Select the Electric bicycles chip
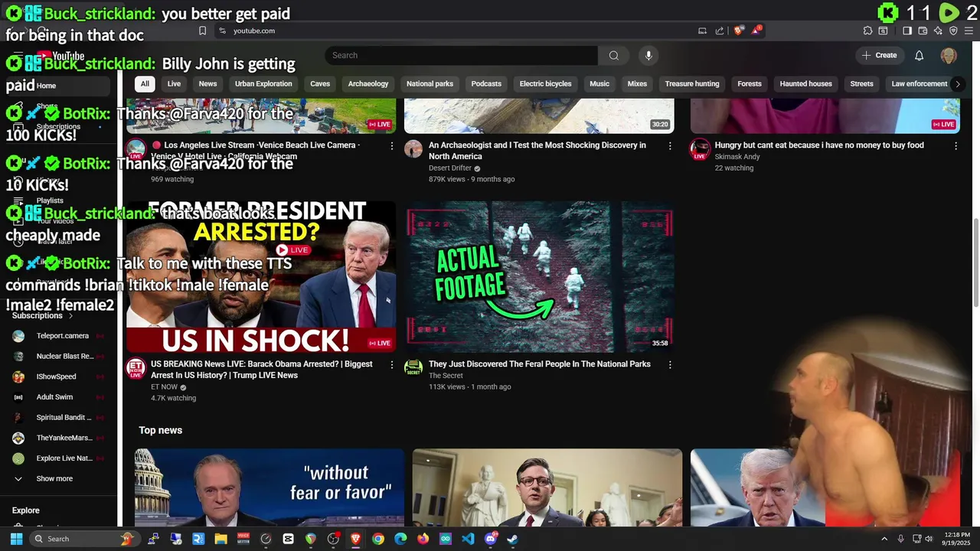The height and width of the screenshot is (551, 980). (545, 83)
